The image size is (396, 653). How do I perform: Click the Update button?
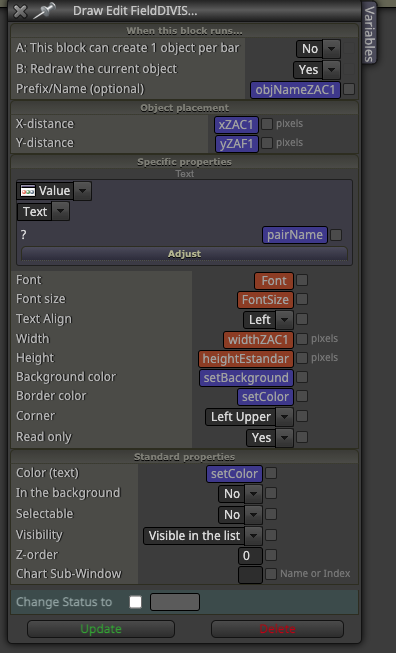(x=101, y=629)
